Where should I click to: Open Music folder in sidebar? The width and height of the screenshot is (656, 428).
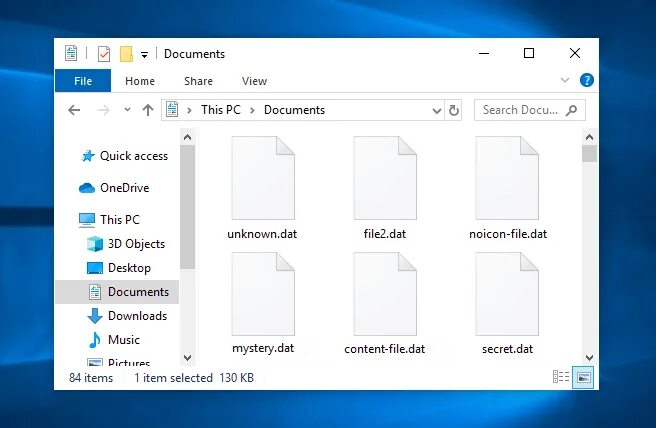114,340
